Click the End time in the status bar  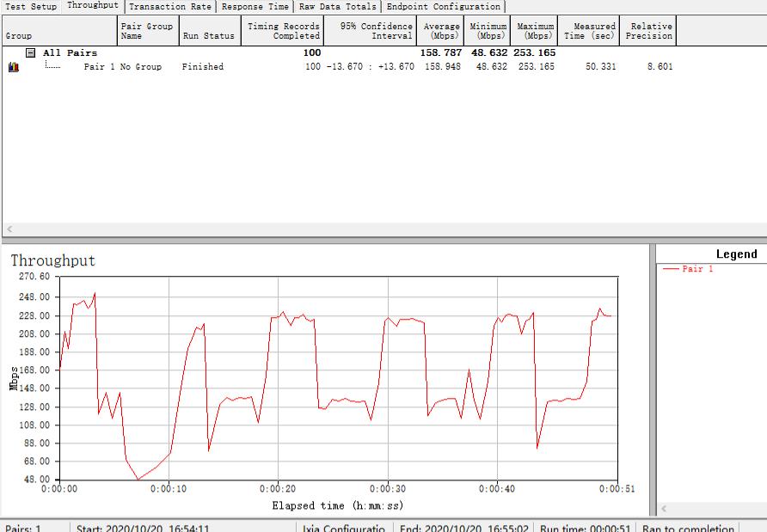click(x=463, y=528)
